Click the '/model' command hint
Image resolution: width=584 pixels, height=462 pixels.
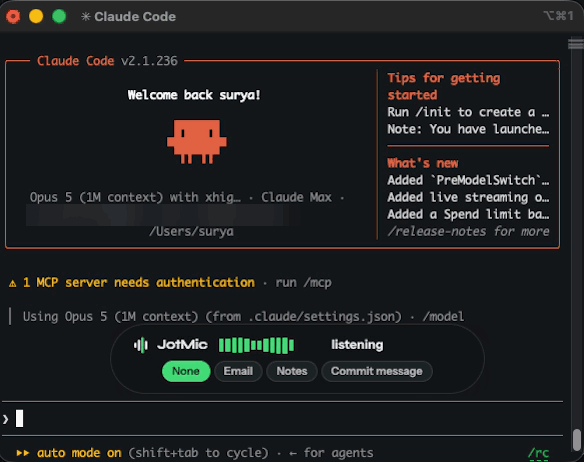coord(443,317)
